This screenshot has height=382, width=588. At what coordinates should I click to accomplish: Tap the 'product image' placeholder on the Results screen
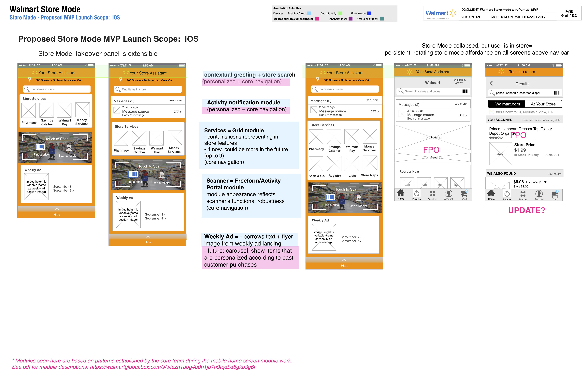click(x=501, y=154)
